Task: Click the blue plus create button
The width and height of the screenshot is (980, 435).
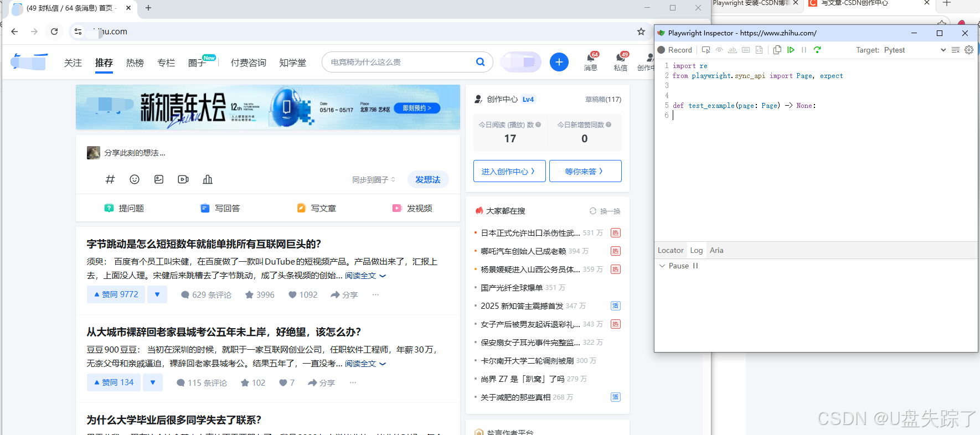Action: point(559,62)
